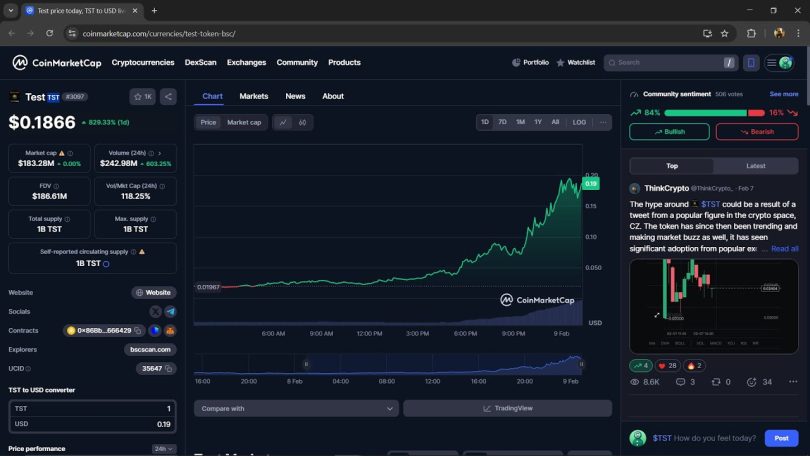Click right handle of chart range slider

[x=582, y=364]
